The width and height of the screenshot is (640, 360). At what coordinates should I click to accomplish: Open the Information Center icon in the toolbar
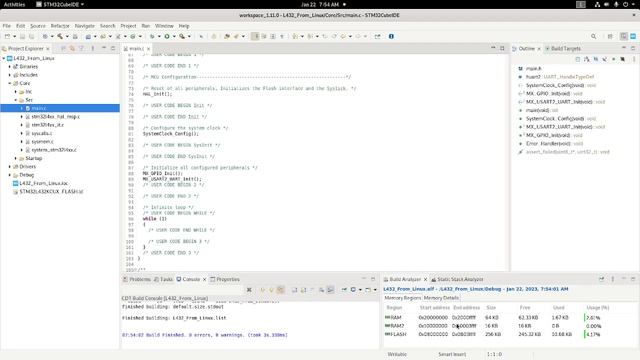(391, 36)
